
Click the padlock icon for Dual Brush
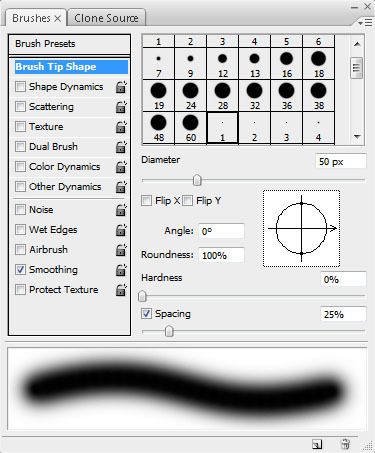121,147
